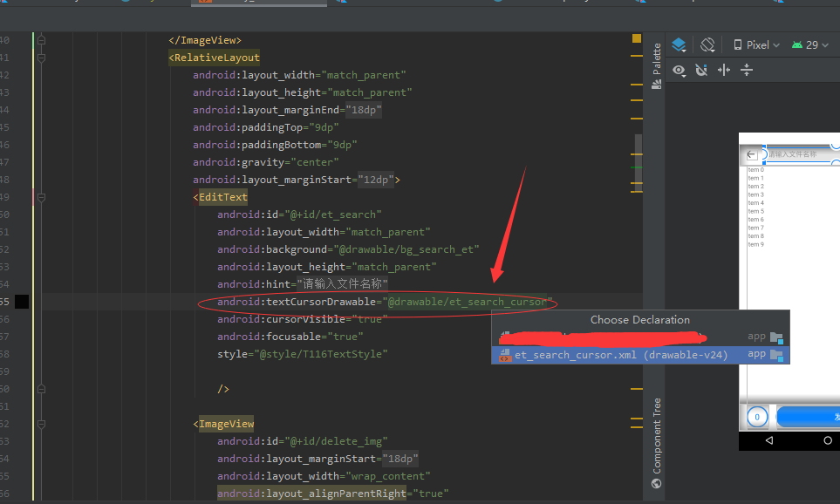840x504 pixels.
Task: Click the circular 0 button in preview
Action: pos(757,417)
